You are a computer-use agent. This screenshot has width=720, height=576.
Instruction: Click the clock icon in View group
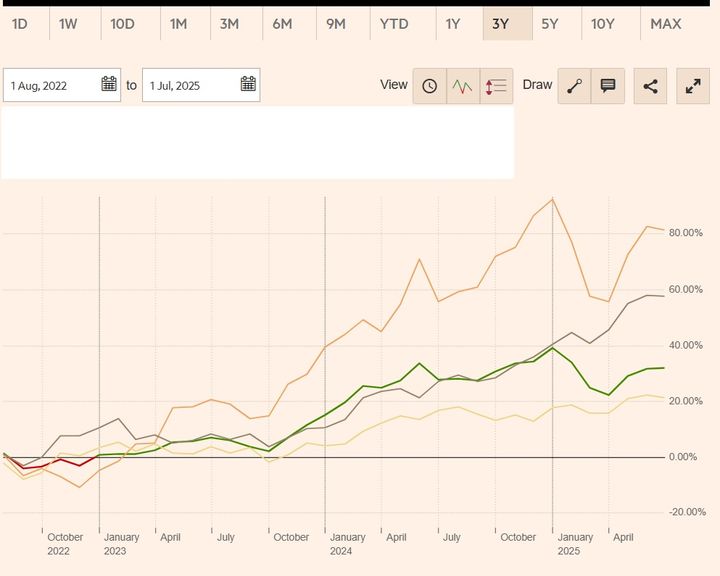430,86
